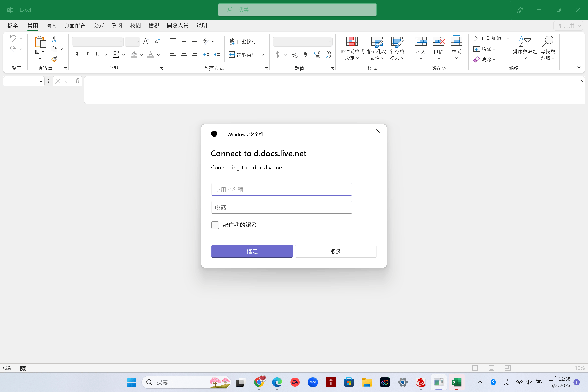588x392 pixels.
Task: Select the Format Painter tool
Action: 54,59
